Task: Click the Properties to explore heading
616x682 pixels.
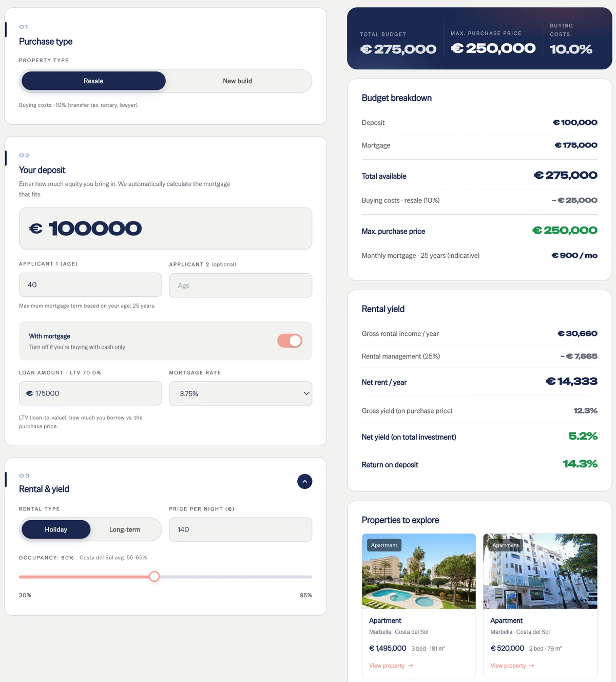Action: pos(400,520)
